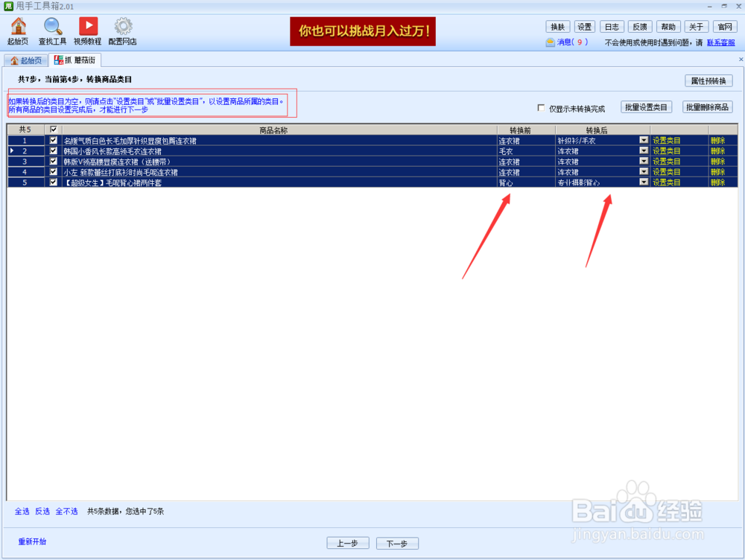Click the 属性预转换 button
The width and height of the screenshot is (745, 560).
tap(707, 80)
